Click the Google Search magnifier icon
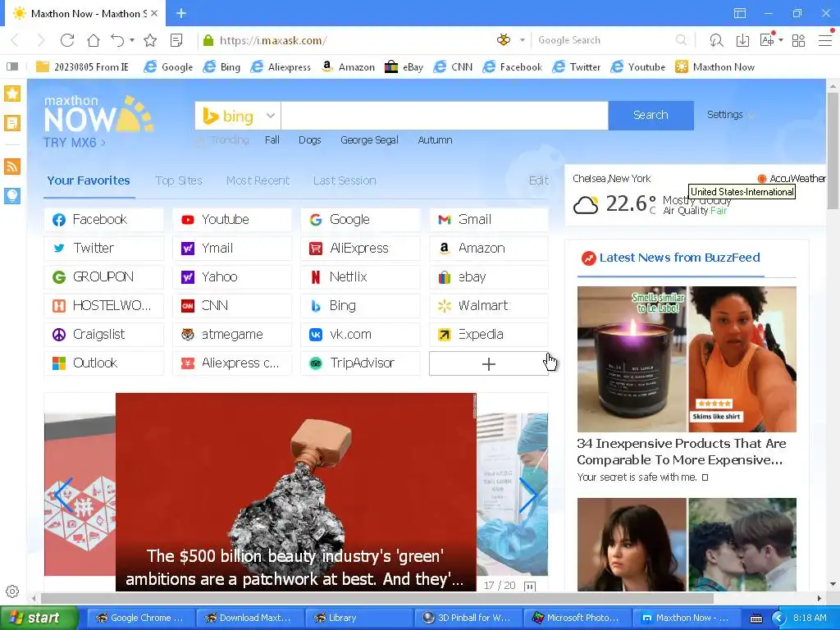Viewport: 840px width, 630px height. (x=681, y=40)
